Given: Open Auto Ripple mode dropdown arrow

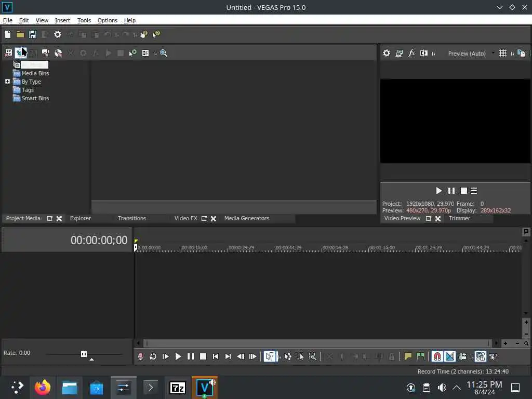Looking at the screenshot, I should coord(472,356).
